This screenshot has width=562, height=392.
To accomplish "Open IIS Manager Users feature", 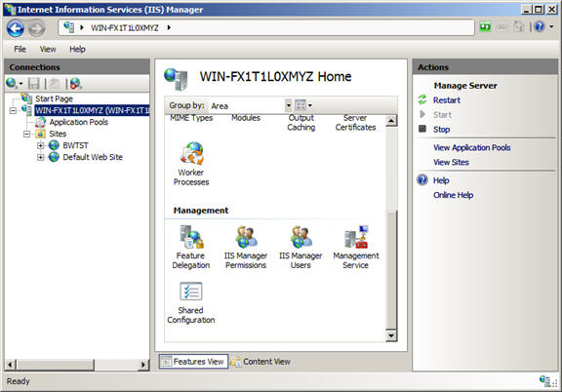I will 301,247.
